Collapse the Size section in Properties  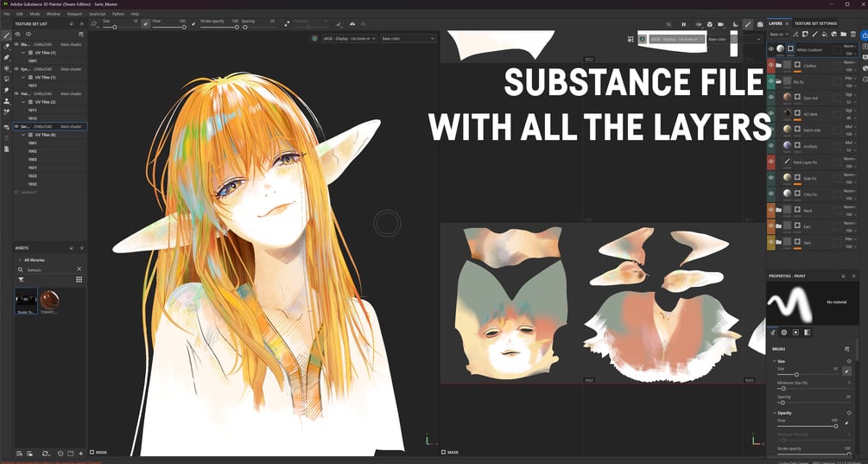(775, 361)
